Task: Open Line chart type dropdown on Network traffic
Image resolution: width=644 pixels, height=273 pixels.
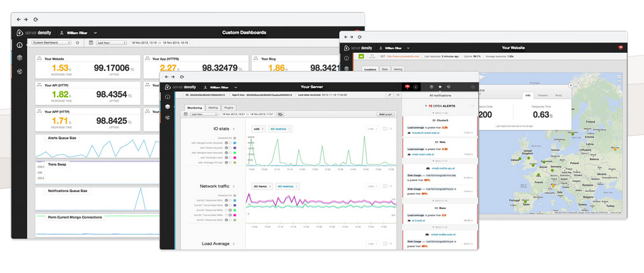Action: 372,186
